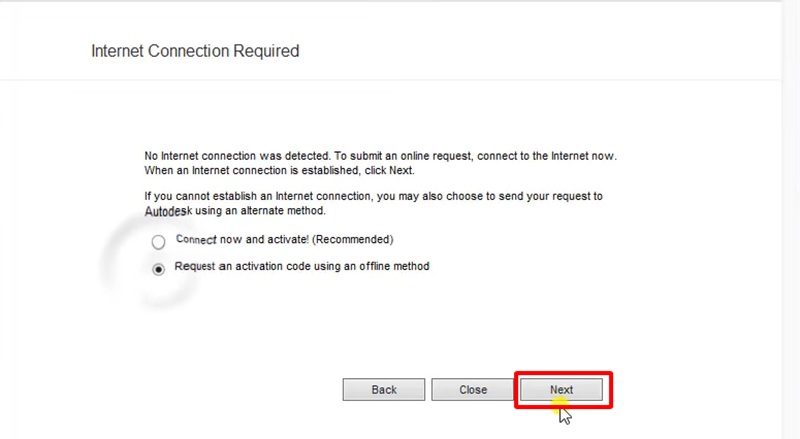Go back with the Back button
Screen dimensions: 800x439
point(384,390)
